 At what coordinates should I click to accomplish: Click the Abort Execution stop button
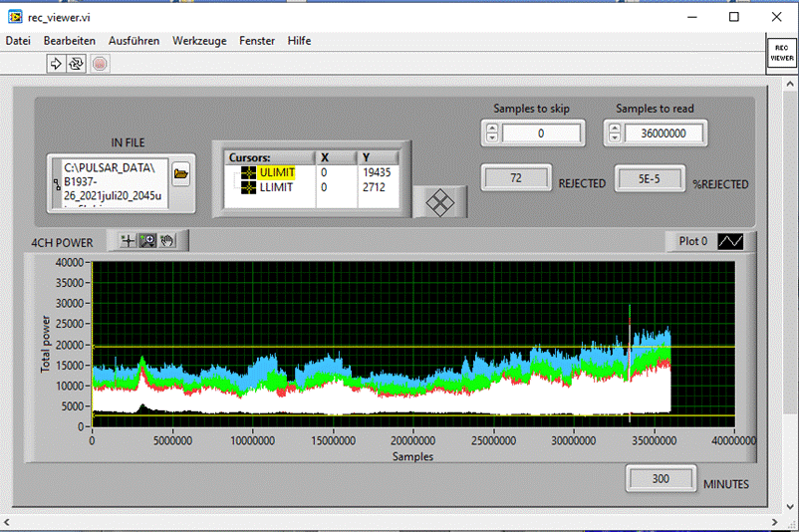tap(100, 64)
